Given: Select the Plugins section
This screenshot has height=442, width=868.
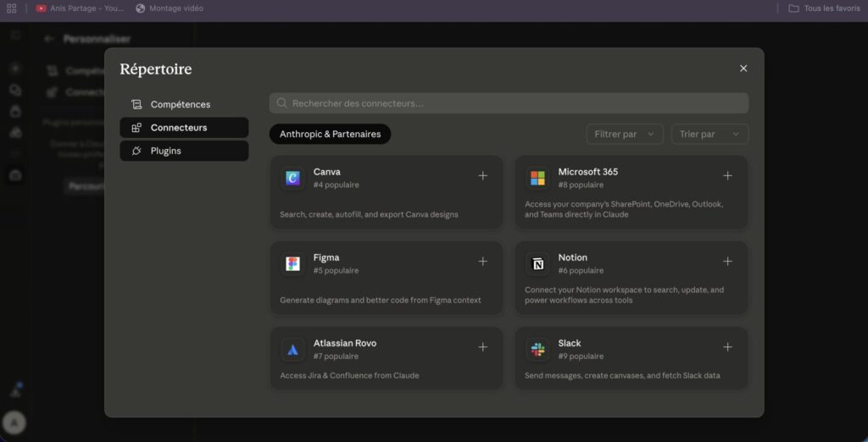Looking at the screenshot, I should click(184, 151).
